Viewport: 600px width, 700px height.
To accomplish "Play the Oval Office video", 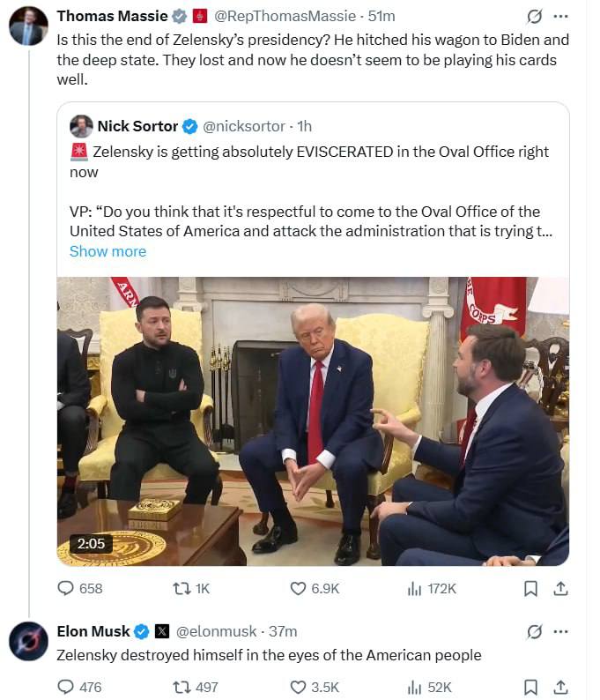I will (x=313, y=421).
